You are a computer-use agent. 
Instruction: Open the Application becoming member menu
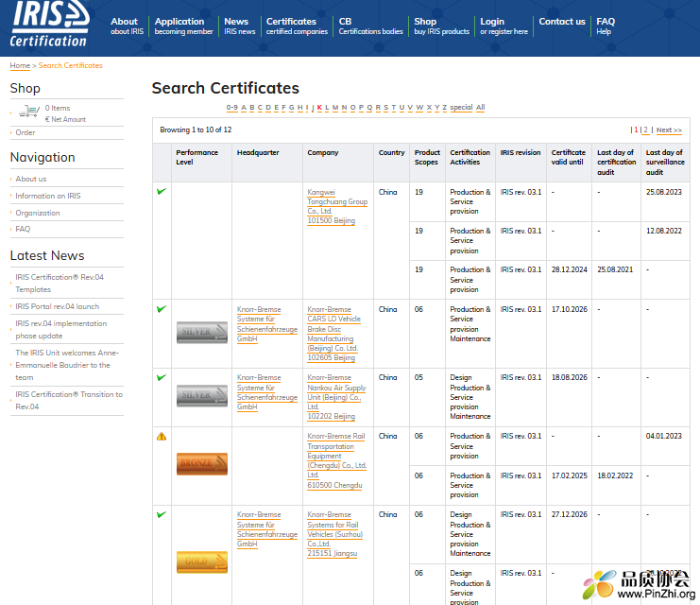click(183, 26)
